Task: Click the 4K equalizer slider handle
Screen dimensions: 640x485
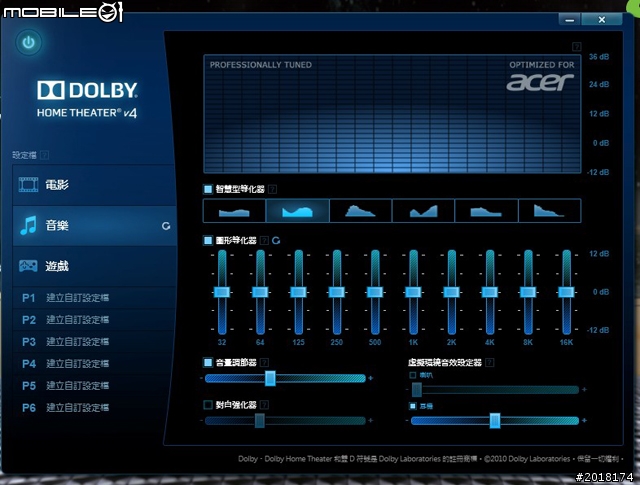Action: pos(490,292)
